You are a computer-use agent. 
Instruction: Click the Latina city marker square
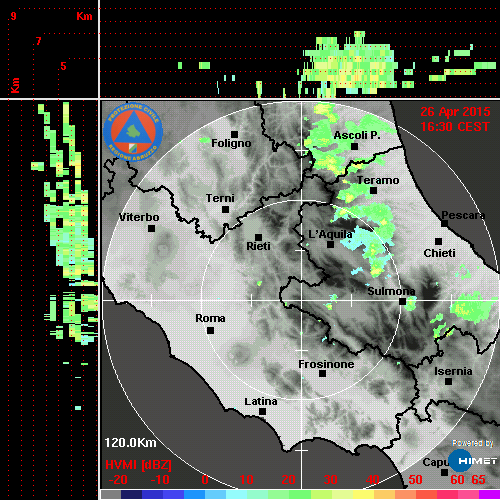262,412
